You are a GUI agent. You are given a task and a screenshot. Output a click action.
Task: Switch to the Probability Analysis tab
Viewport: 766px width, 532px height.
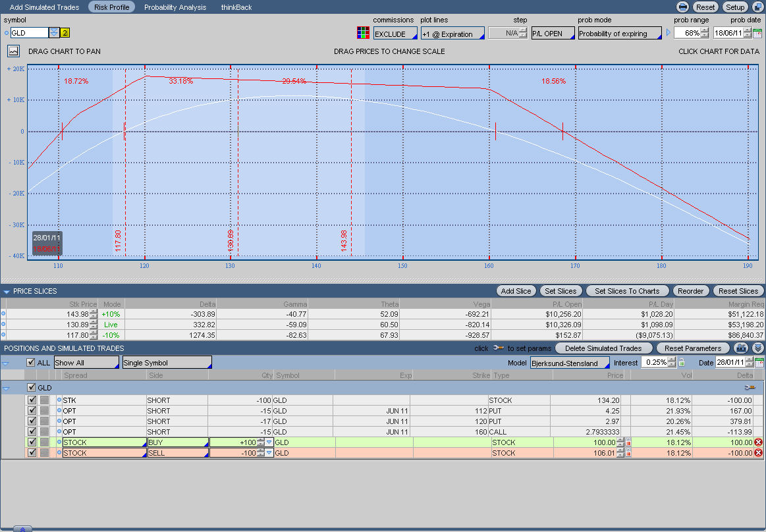pos(175,7)
